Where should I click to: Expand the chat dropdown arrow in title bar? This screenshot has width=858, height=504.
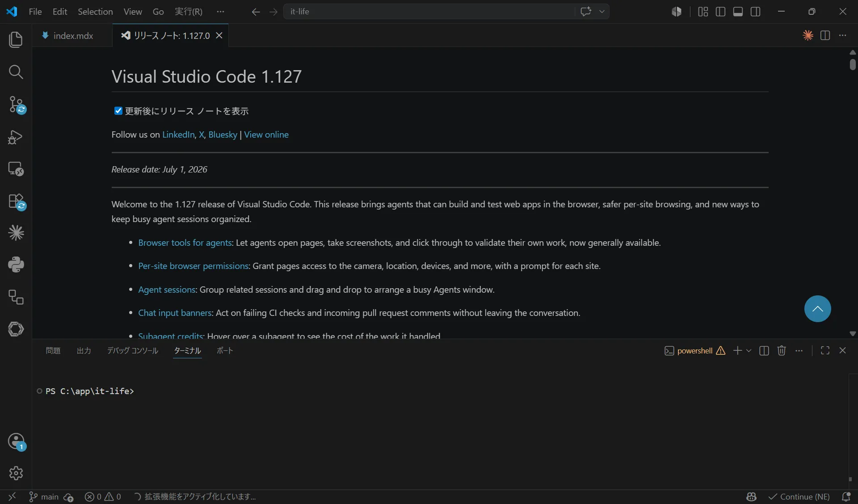(x=602, y=12)
